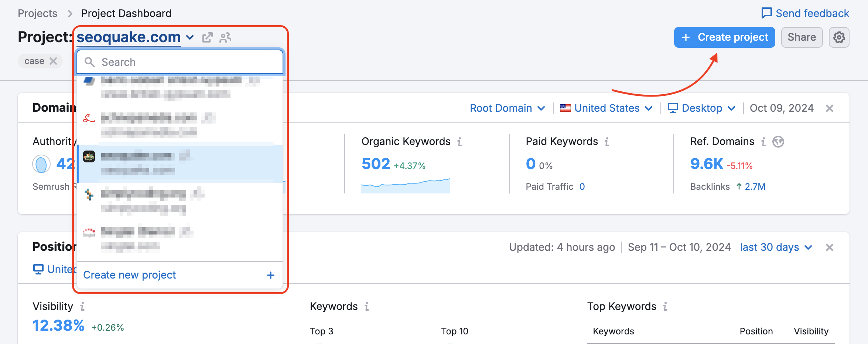This screenshot has width=868, height=344.
Task: Click the plus icon for Create new project
Action: pos(271,275)
